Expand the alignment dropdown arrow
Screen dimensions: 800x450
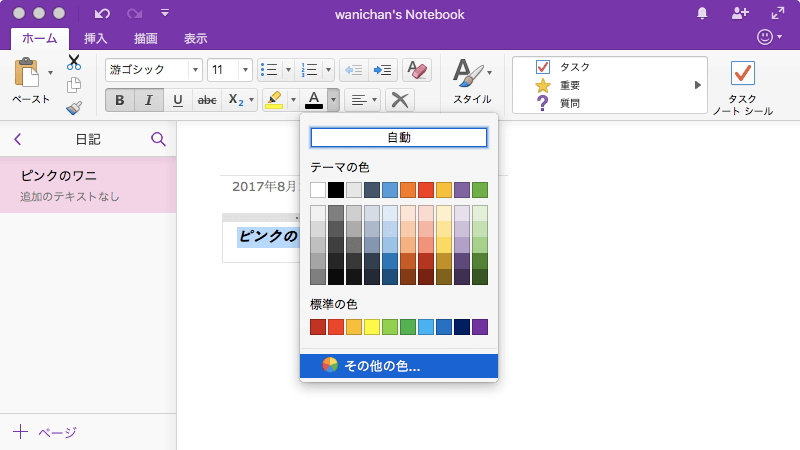(374, 100)
